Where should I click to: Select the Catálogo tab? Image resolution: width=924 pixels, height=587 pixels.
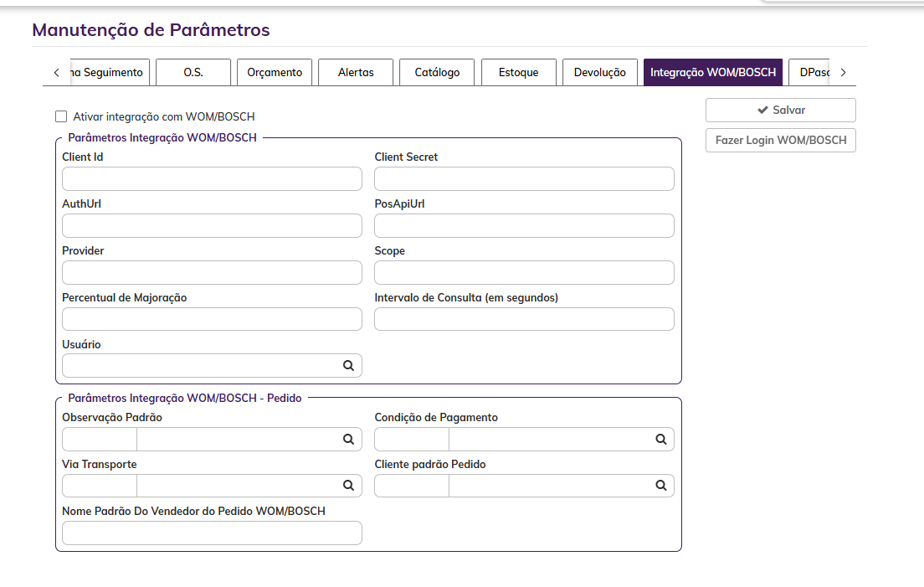pyautogui.click(x=437, y=72)
